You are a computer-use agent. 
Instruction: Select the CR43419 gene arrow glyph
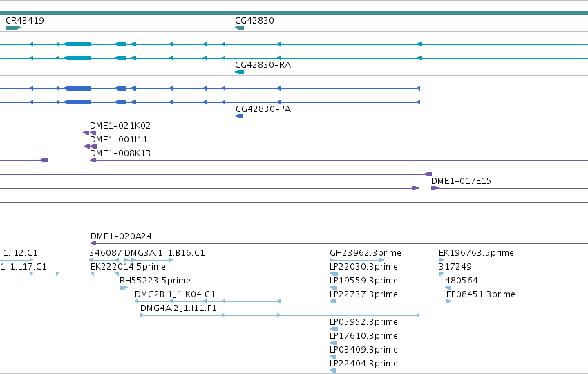pyautogui.click(x=13, y=28)
